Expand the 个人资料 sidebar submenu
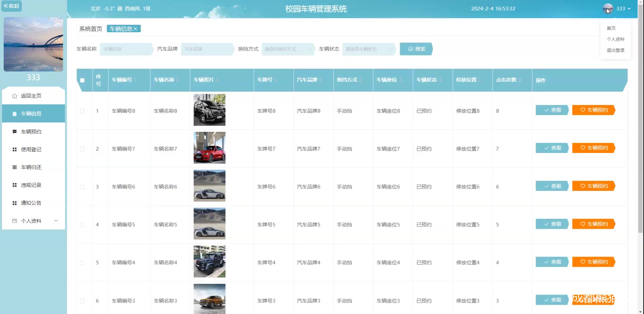This screenshot has width=644, height=314. (56, 221)
